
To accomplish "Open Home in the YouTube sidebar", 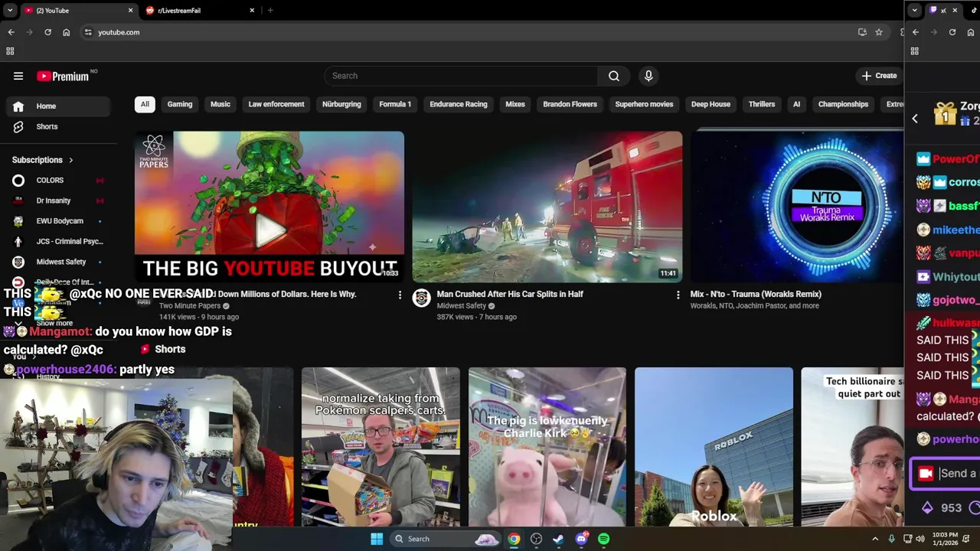I will tap(57, 106).
